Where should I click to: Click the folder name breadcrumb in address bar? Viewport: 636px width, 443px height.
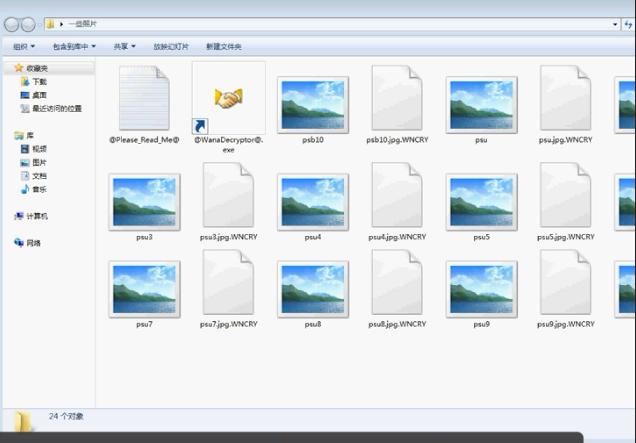click(83, 24)
